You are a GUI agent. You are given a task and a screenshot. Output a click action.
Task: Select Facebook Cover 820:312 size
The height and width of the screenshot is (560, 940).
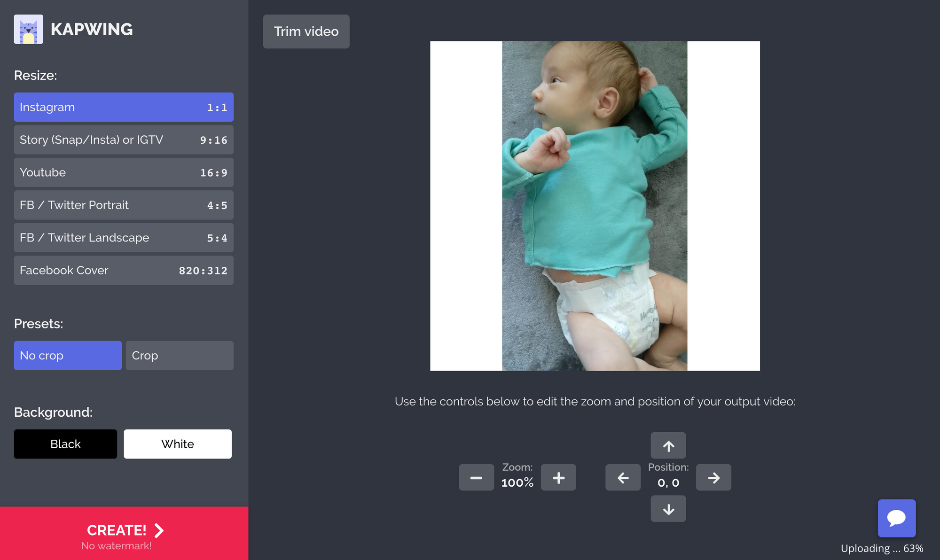[124, 271]
